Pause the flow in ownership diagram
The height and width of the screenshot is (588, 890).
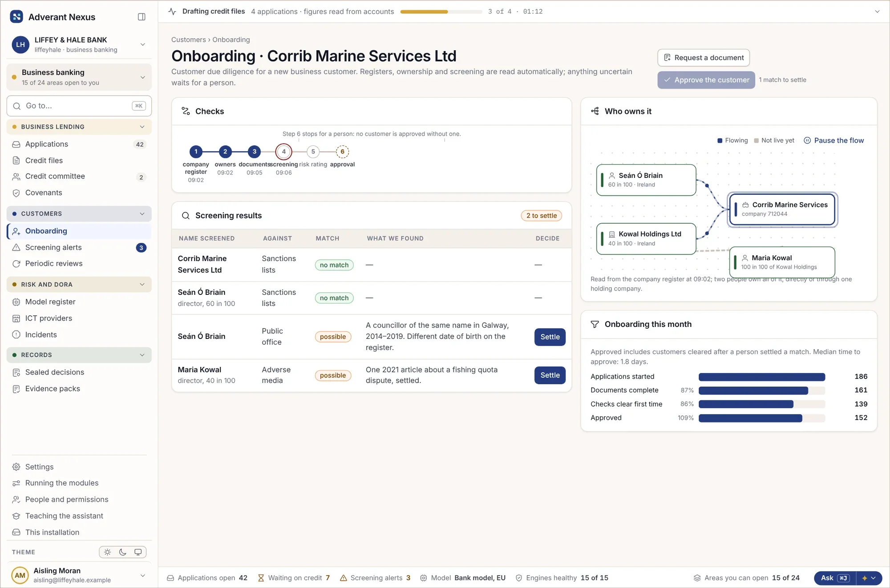coord(833,141)
